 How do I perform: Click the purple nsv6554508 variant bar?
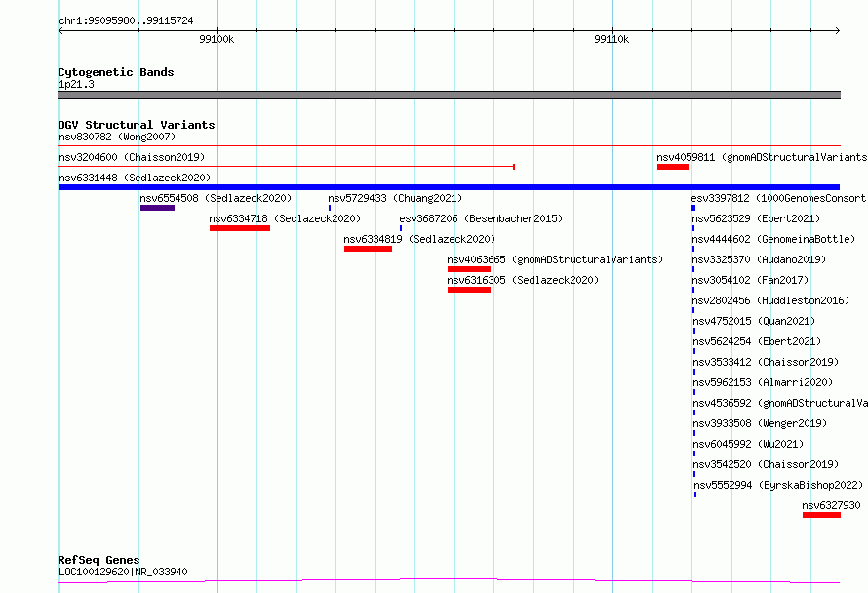[x=157, y=208]
